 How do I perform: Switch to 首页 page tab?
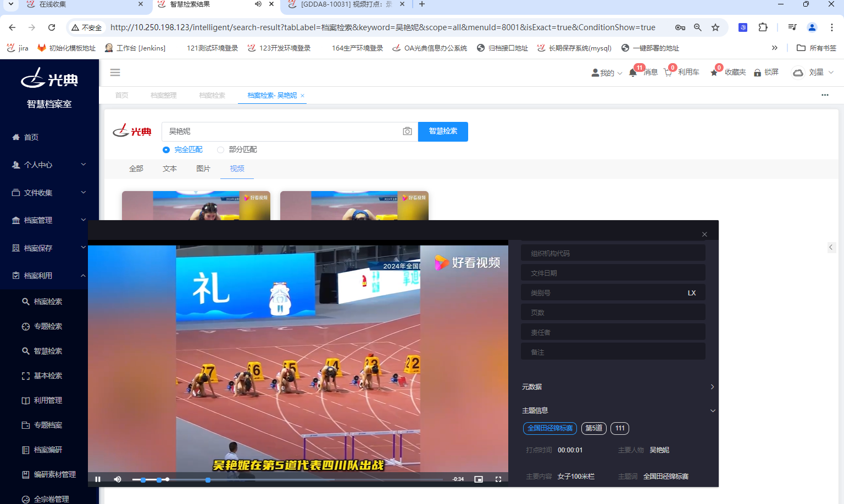pyautogui.click(x=122, y=95)
